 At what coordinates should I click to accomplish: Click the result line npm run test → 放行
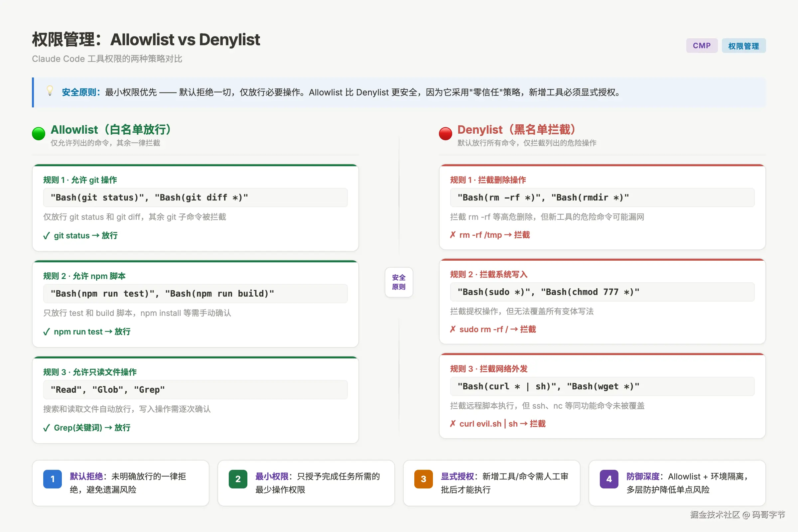(x=87, y=332)
